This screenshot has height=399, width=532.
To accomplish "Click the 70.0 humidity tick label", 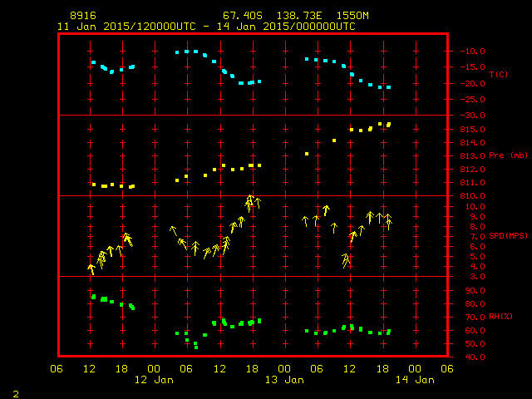I will (x=475, y=318).
